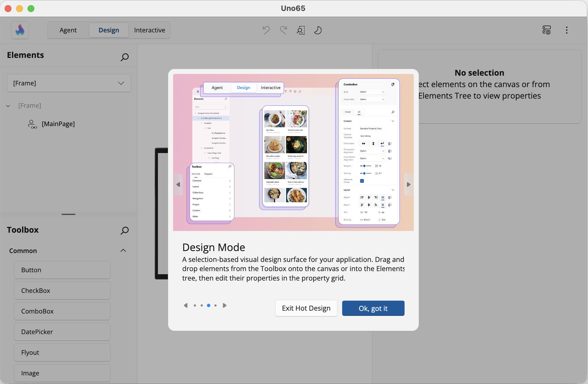Viewport: 588px width, 384px height.
Task: Open the connected devices icon top right
Action: 547,30
